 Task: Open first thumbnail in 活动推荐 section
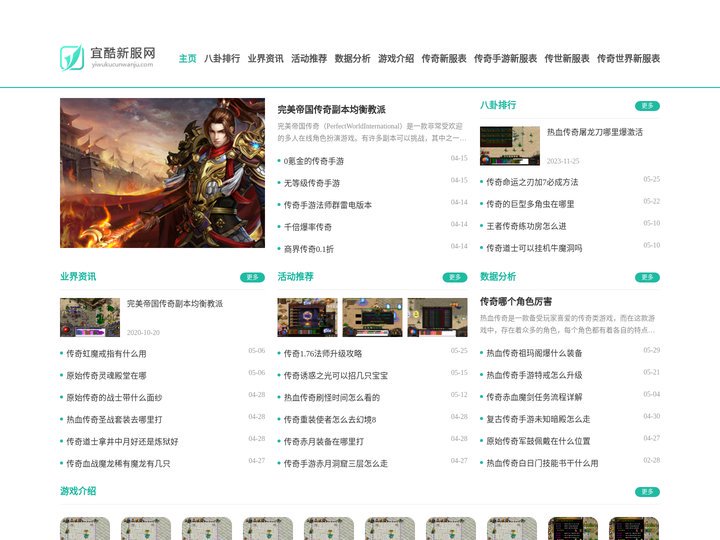coord(307,317)
